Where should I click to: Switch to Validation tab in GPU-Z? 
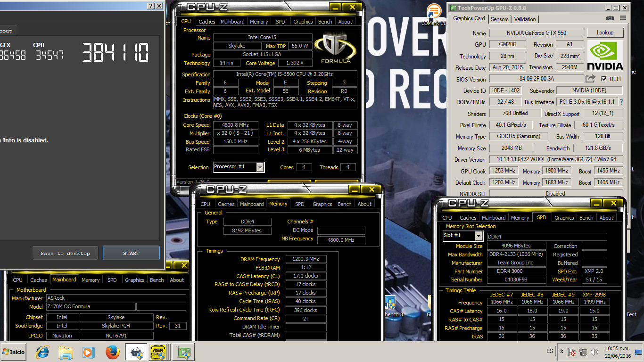coord(525,19)
